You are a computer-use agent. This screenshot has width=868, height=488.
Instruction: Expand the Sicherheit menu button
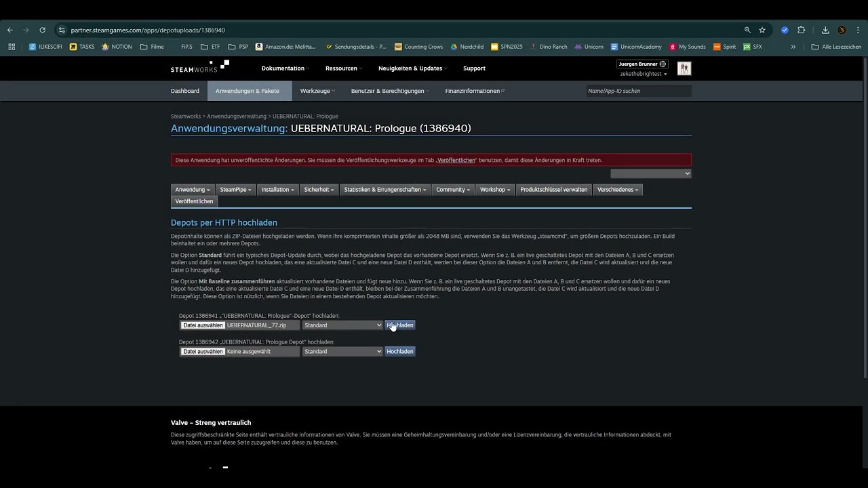click(x=319, y=190)
